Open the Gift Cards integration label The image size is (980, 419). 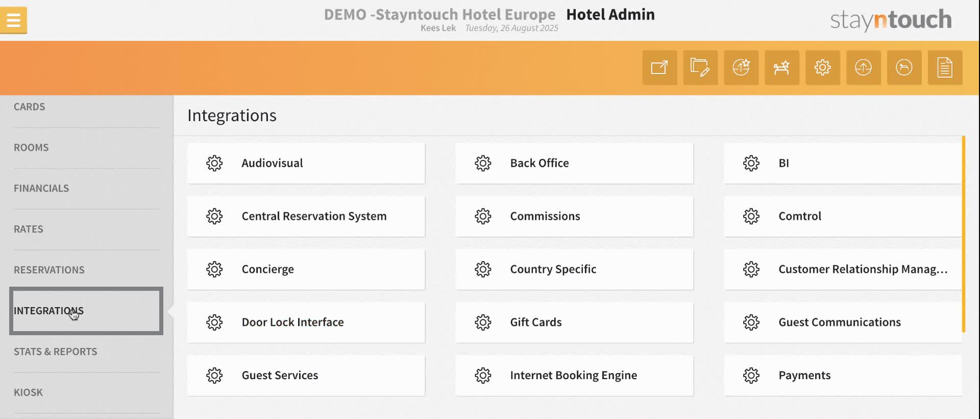tap(536, 322)
